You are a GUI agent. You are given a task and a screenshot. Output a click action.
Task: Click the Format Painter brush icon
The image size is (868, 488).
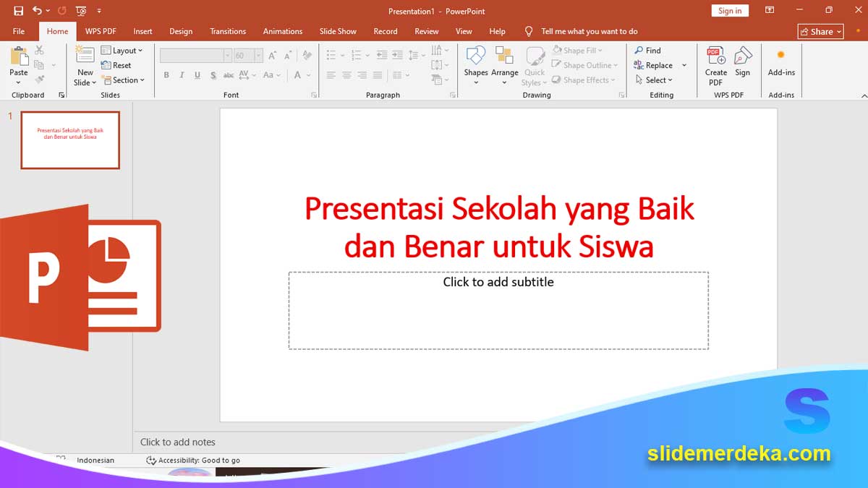point(39,80)
